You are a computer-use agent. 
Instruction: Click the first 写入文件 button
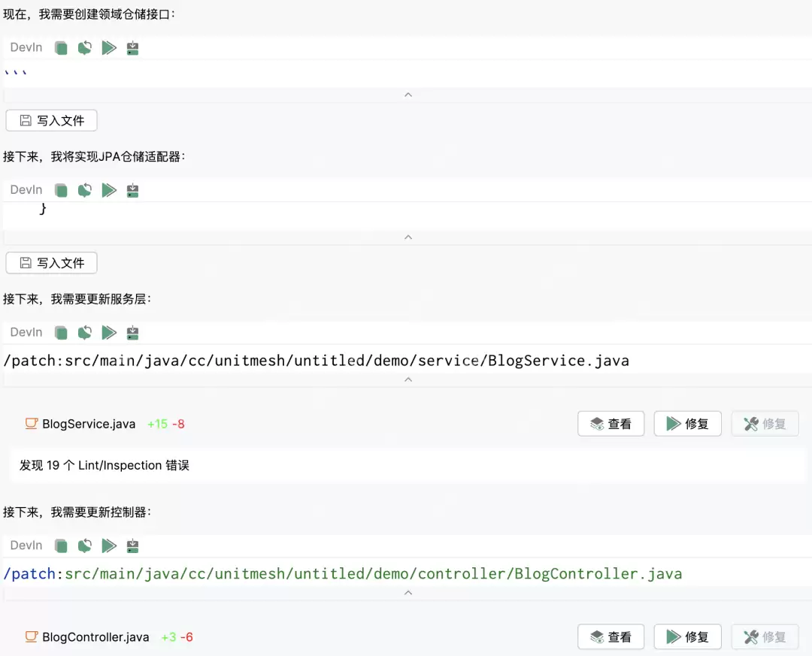click(x=51, y=120)
